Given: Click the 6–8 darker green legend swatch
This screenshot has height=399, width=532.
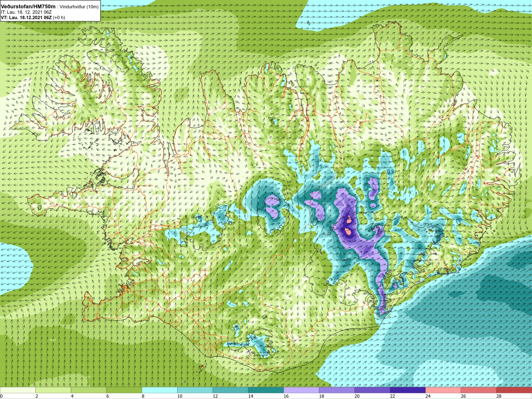Looking at the screenshot, I should click(x=124, y=390).
